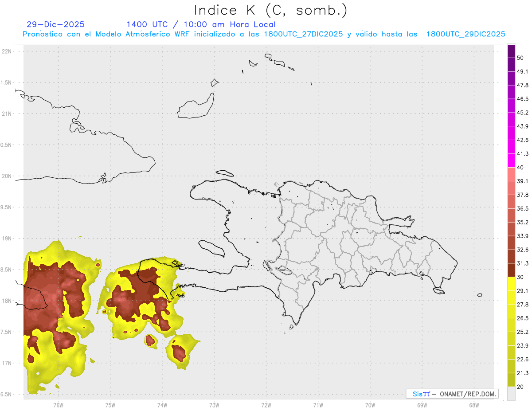Pick the dark purple swatch above 50
Viewport: 532px width, 411px height.
[x=511, y=51]
